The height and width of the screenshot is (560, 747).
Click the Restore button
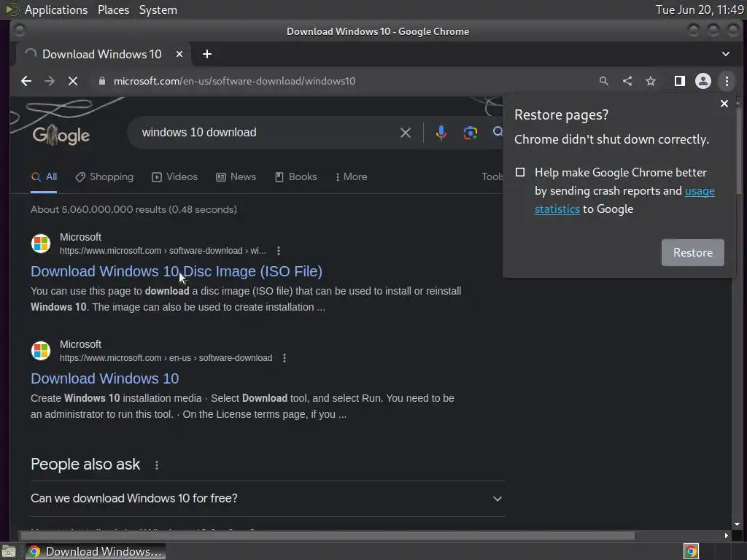pyautogui.click(x=693, y=252)
